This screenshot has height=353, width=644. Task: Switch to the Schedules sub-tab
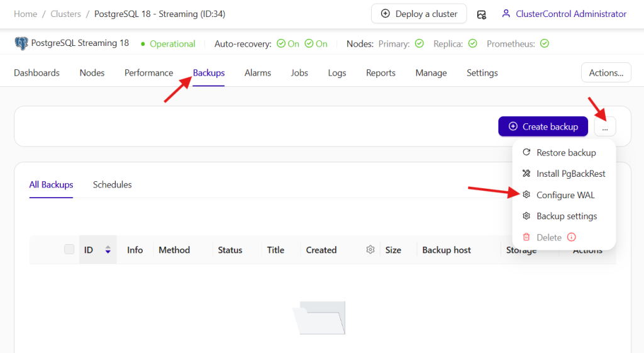pos(112,184)
